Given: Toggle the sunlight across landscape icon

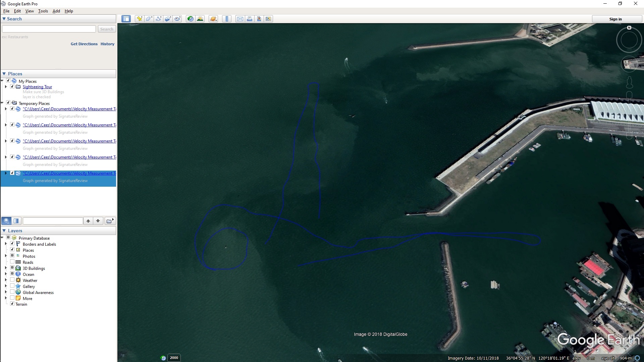Looking at the screenshot, I should (x=200, y=19).
